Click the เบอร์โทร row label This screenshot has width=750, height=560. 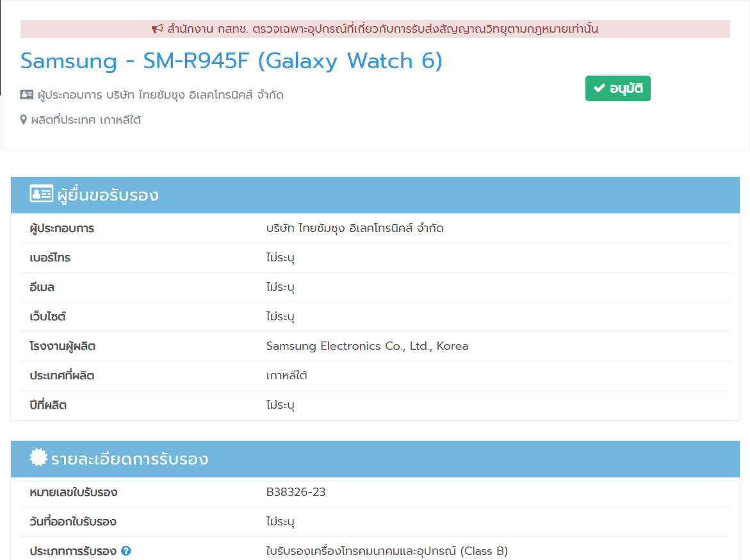(50, 258)
